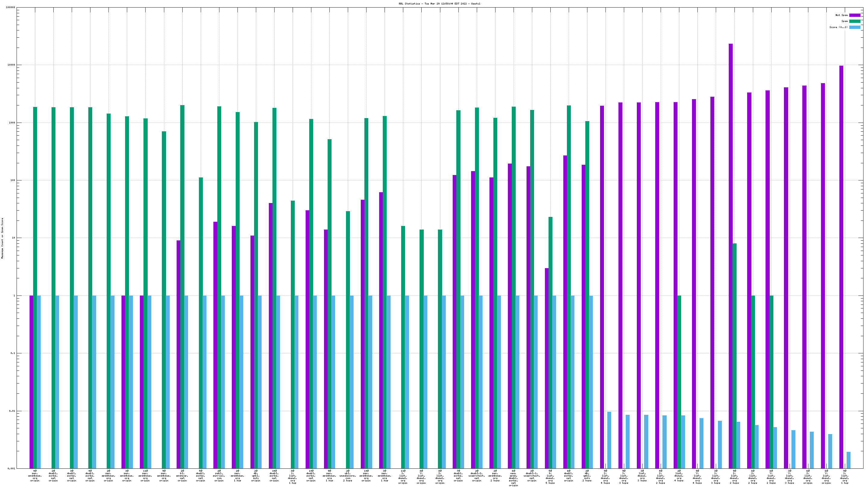
Task: Click the ubl.unsubscore.com 2 hops x-axis label
Action: click(348, 476)
